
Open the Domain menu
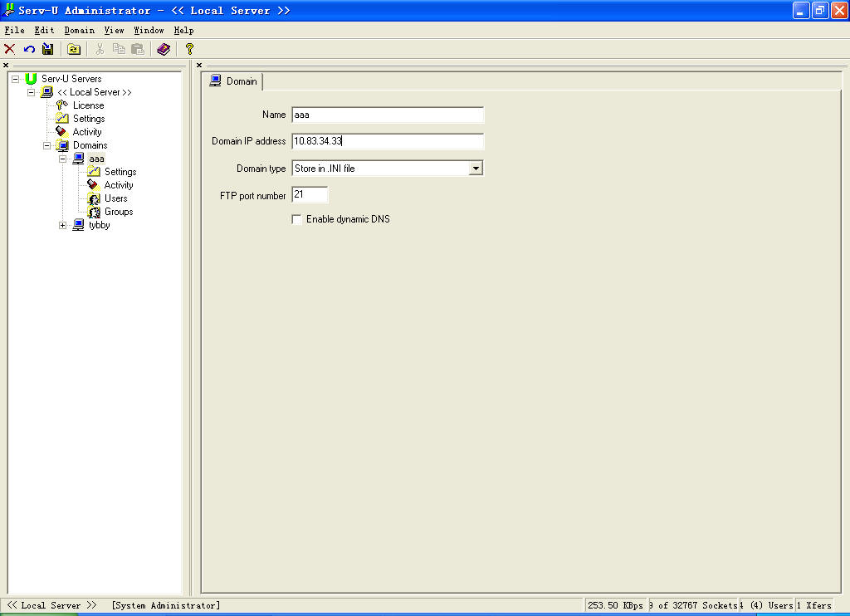80,30
